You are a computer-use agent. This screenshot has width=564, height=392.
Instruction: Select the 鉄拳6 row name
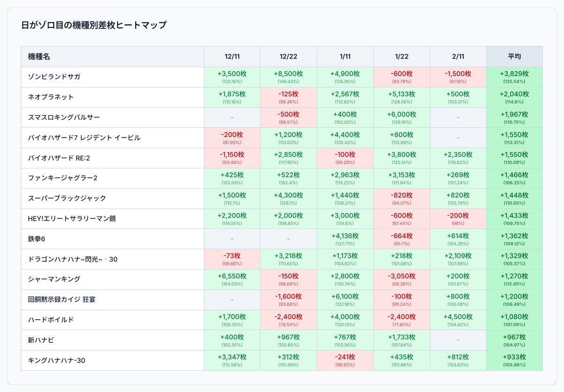point(37,239)
